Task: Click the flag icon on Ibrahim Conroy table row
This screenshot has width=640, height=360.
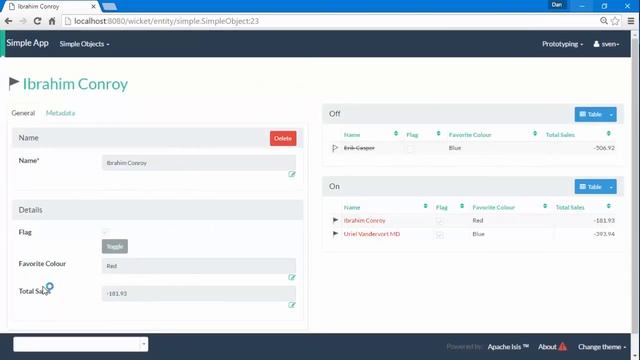Action: tap(335, 220)
